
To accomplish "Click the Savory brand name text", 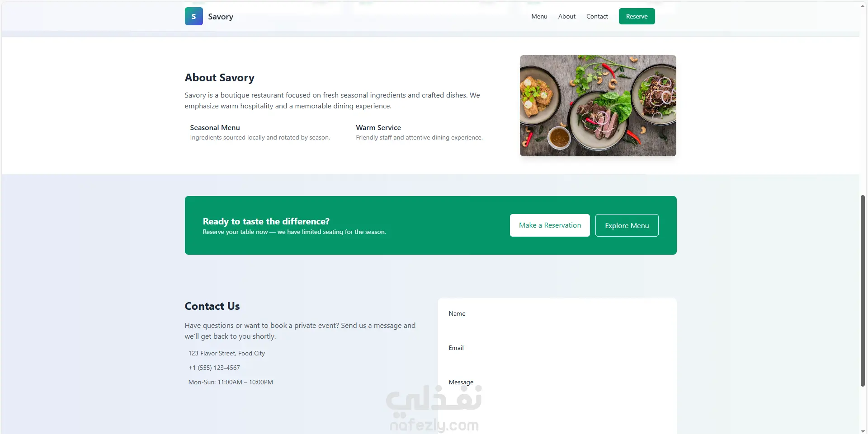I will pyautogui.click(x=221, y=17).
